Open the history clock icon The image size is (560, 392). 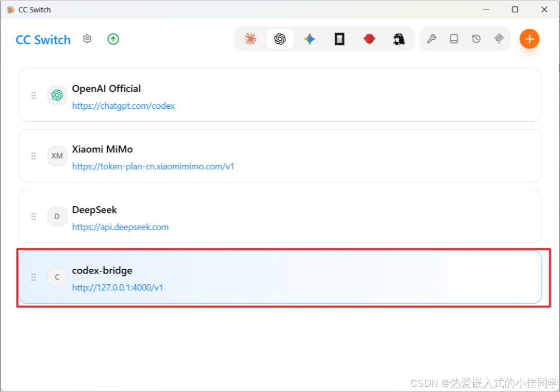click(x=476, y=39)
